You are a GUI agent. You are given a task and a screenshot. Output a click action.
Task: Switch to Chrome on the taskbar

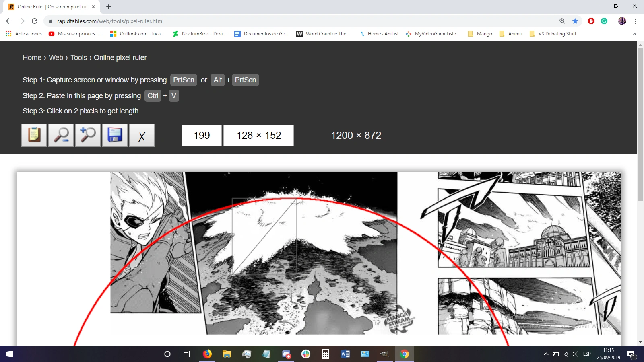(x=405, y=354)
